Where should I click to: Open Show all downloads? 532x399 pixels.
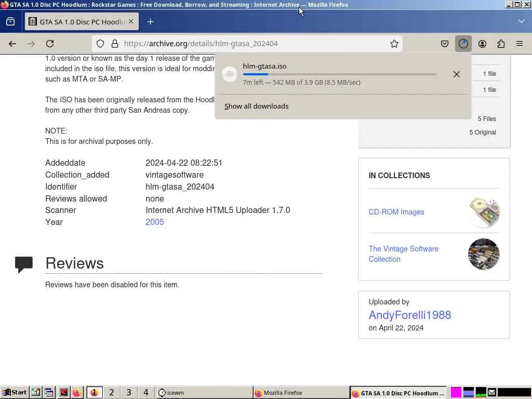click(257, 106)
